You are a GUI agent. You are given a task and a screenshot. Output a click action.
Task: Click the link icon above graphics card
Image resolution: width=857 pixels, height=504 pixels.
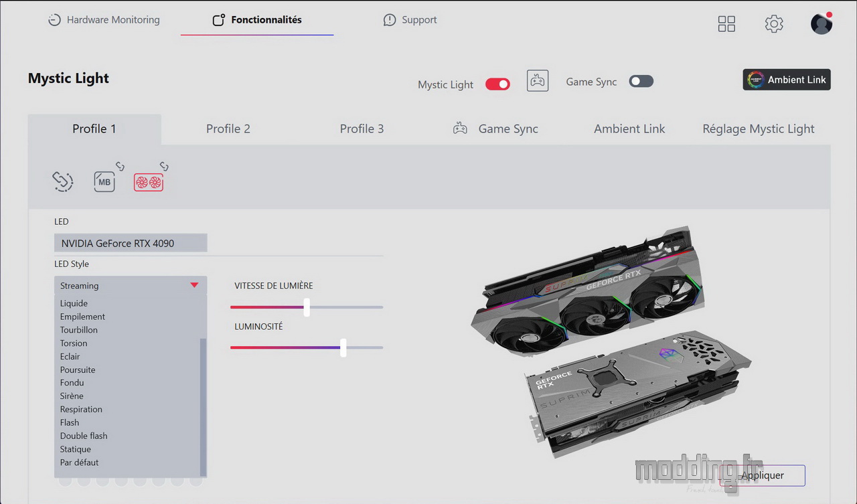(x=164, y=166)
